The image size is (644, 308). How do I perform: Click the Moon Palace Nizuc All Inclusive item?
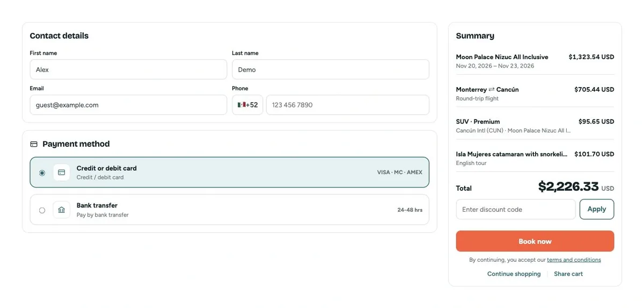tap(535, 61)
